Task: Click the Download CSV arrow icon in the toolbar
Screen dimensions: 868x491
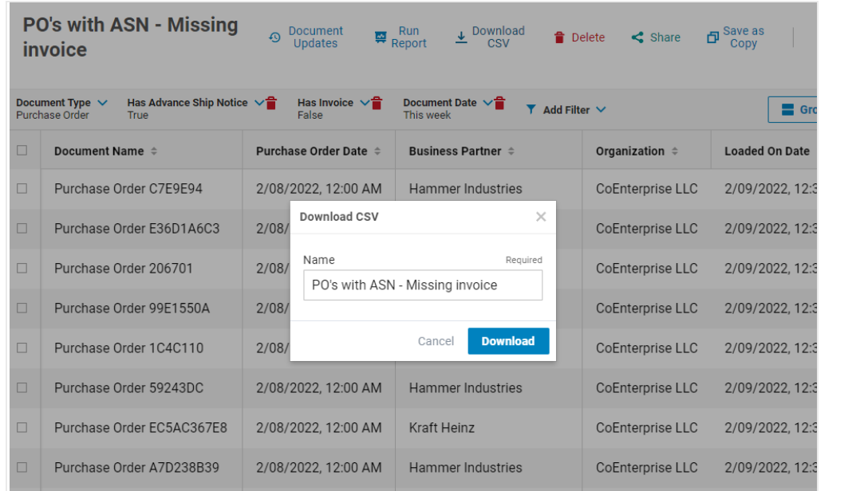Action: (461, 37)
